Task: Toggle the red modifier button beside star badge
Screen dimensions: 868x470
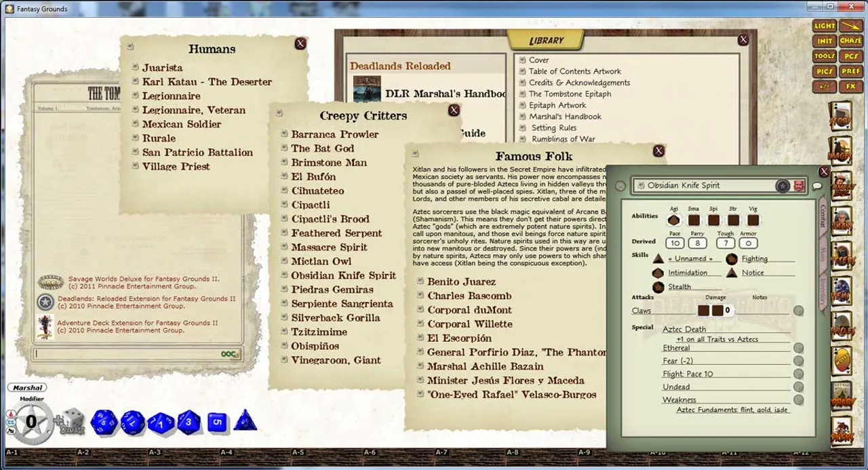Action: 10,414
